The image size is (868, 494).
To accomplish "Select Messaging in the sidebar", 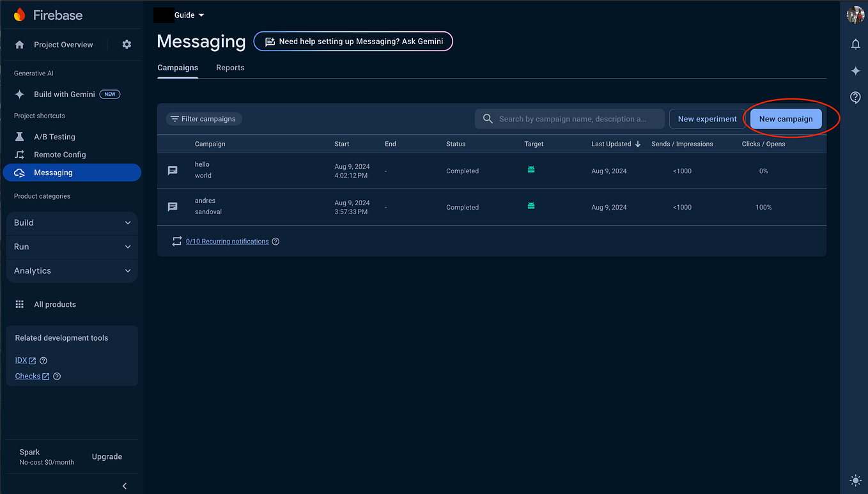I will coord(72,173).
